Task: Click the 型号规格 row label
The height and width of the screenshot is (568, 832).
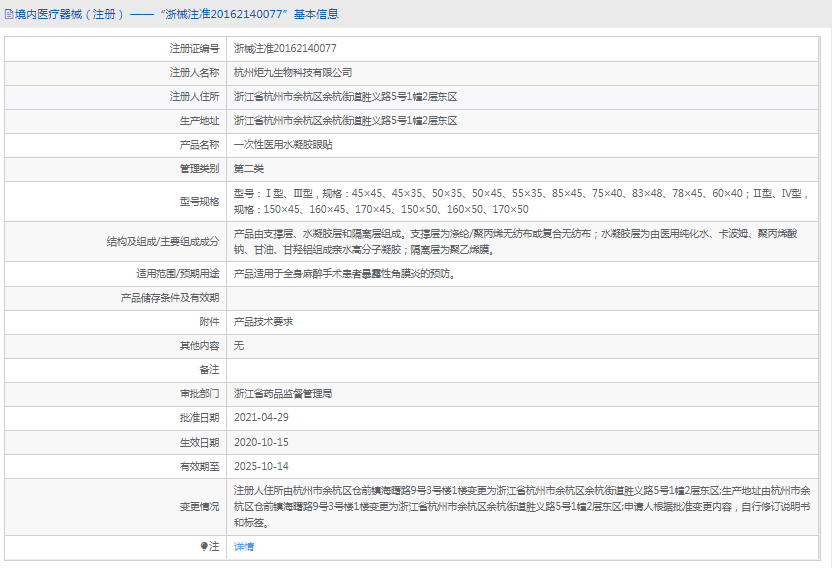Action: 199,201
